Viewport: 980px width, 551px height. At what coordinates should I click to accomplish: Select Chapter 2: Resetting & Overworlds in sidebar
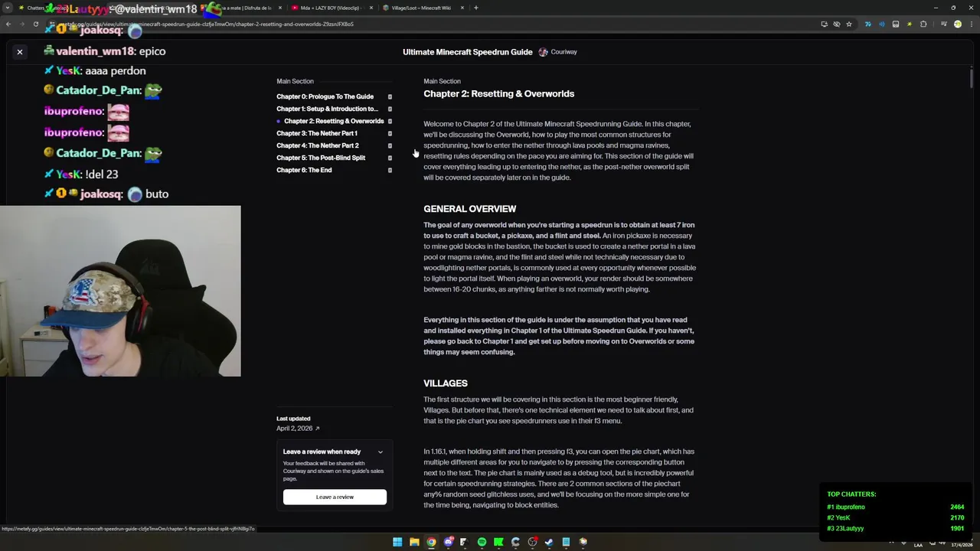click(x=334, y=121)
